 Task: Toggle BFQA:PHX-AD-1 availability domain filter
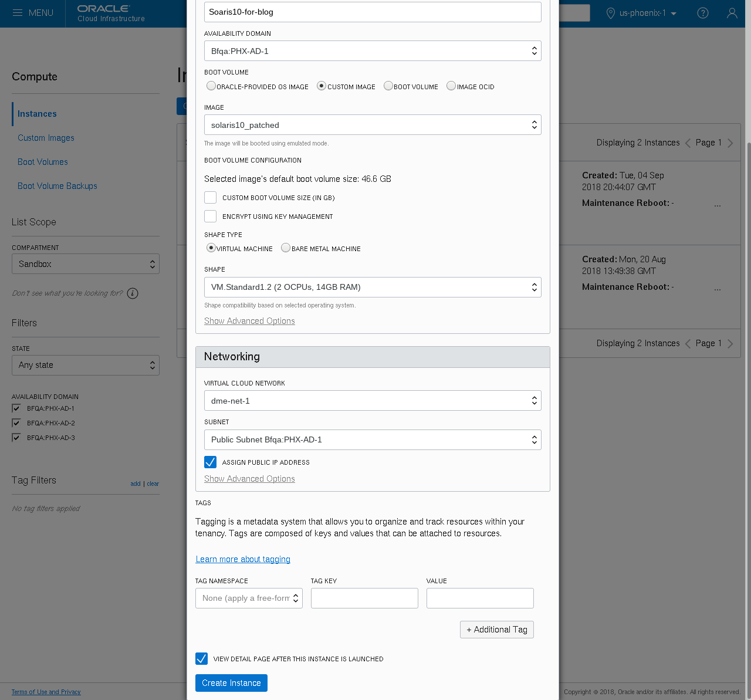point(16,408)
